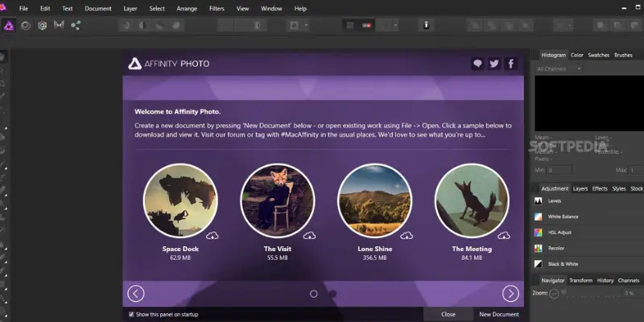The width and height of the screenshot is (644, 322).
Task: Click the Auto Levels toolbar icon
Action: [x=126, y=26]
